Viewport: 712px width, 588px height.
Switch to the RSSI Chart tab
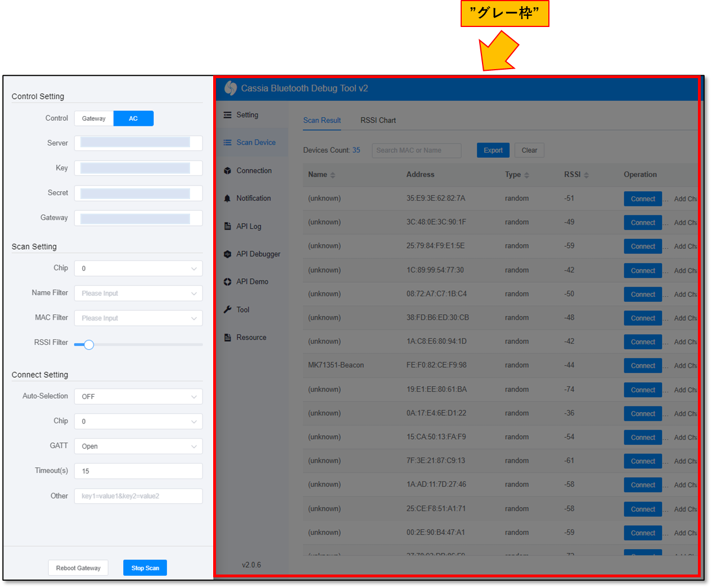(378, 120)
